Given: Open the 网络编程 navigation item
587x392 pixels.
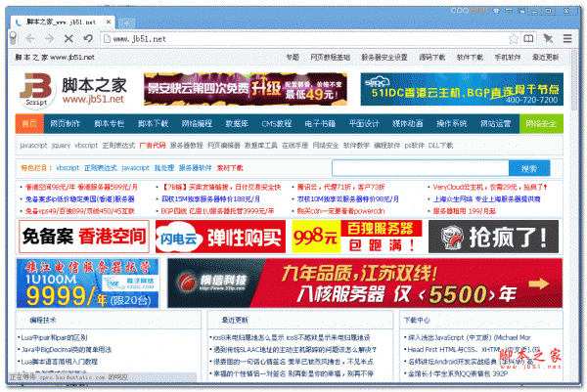Looking at the screenshot, I should coord(197,124).
